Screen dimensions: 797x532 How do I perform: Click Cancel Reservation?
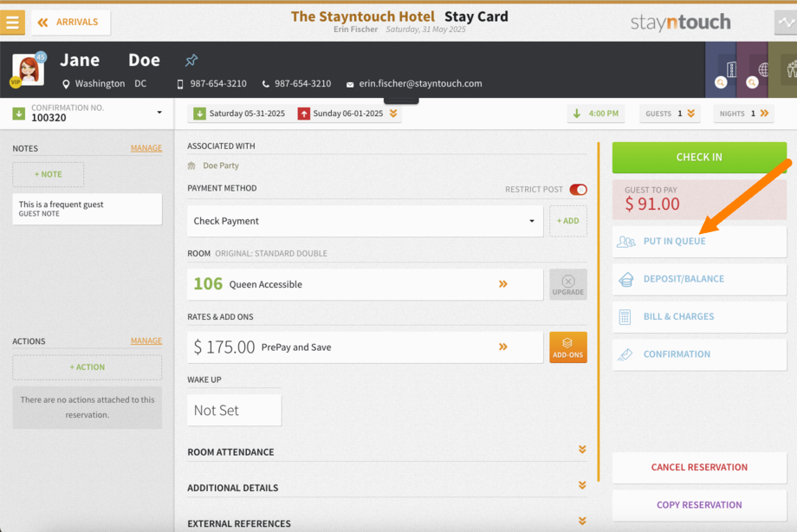coord(699,467)
